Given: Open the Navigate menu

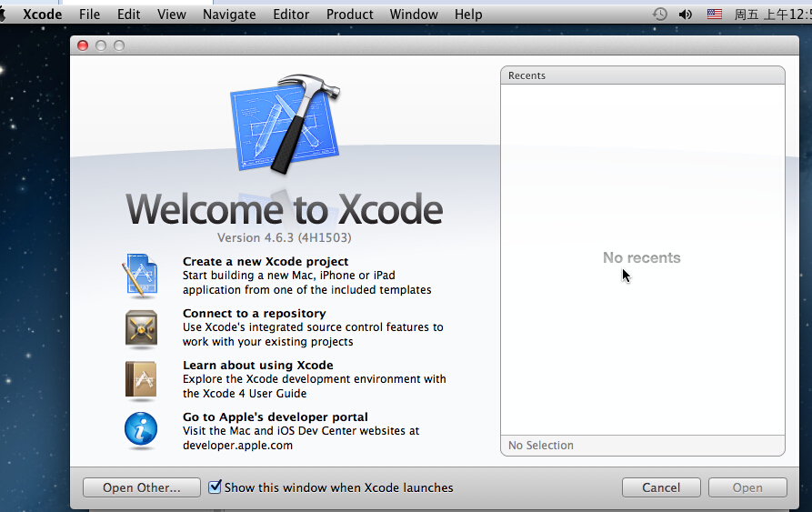Looking at the screenshot, I should pyautogui.click(x=229, y=15).
